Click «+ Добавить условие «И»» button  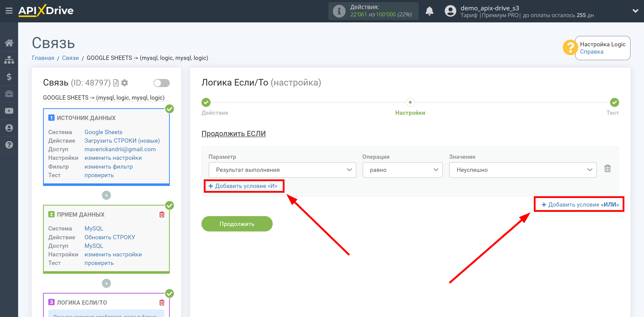[x=243, y=186]
